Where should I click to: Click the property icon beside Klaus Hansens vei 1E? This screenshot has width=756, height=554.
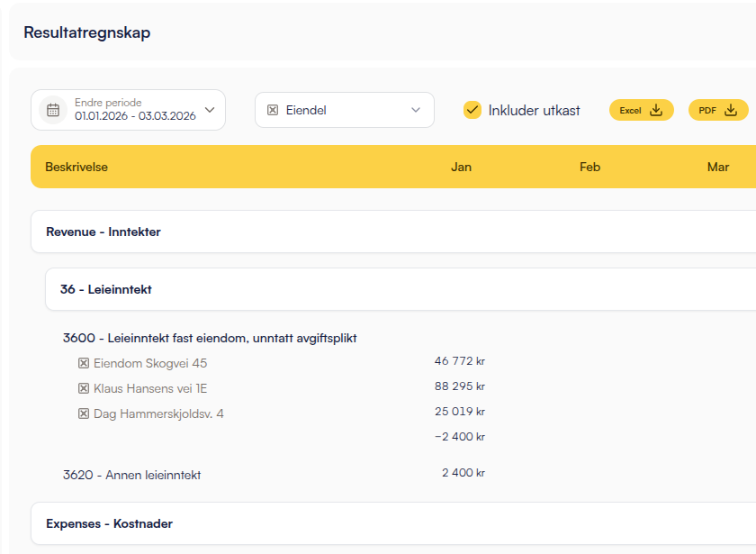[x=84, y=388]
